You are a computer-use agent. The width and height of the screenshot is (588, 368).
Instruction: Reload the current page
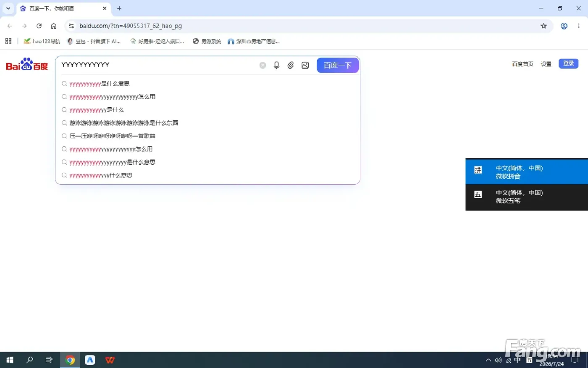coord(39,26)
